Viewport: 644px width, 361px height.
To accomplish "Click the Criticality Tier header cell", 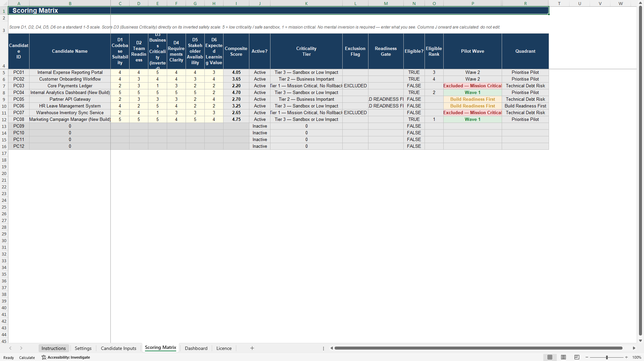I will [x=306, y=51].
